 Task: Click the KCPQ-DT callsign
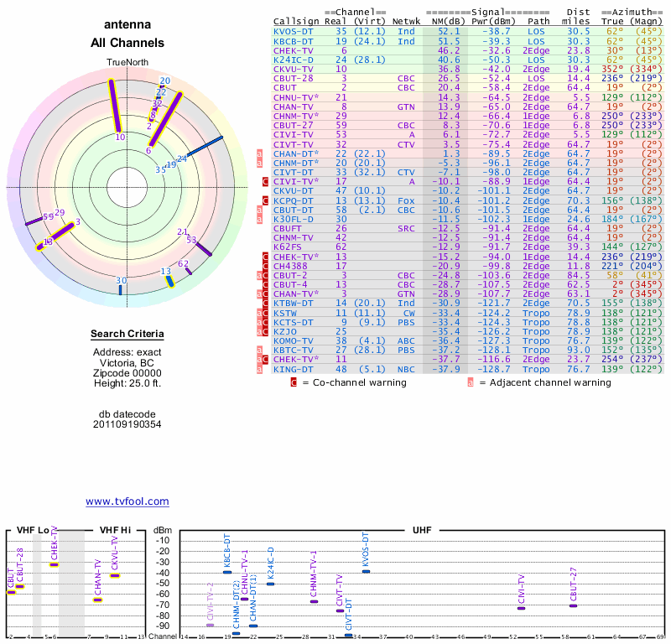click(294, 200)
